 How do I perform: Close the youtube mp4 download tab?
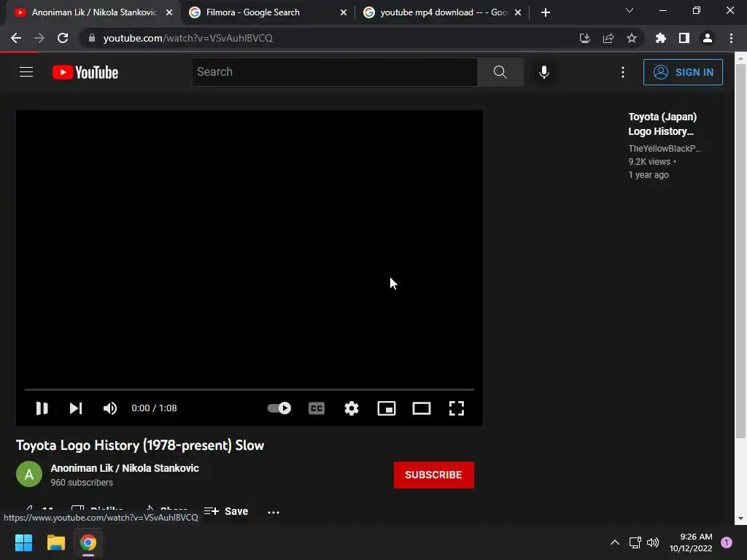click(518, 12)
